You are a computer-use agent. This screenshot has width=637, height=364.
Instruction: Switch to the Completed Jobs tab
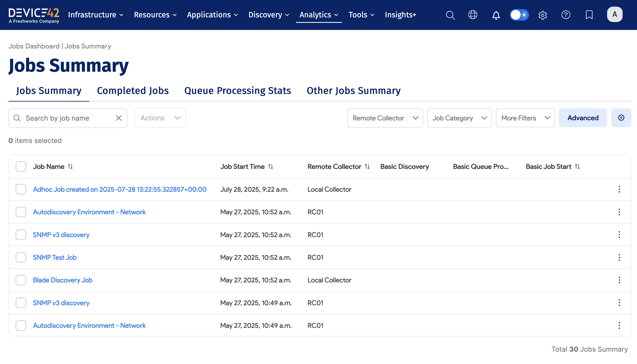pos(133,90)
